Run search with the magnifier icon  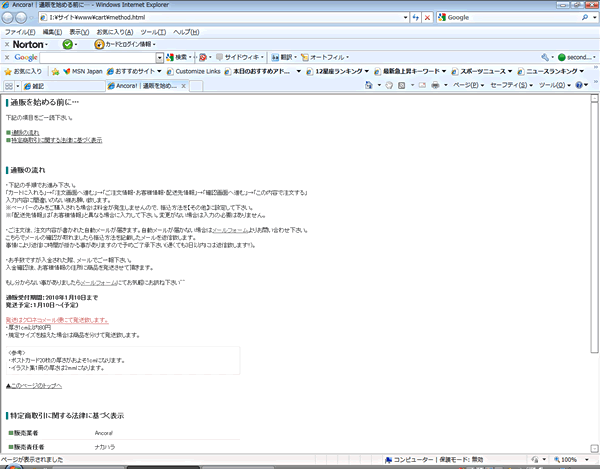(585, 17)
